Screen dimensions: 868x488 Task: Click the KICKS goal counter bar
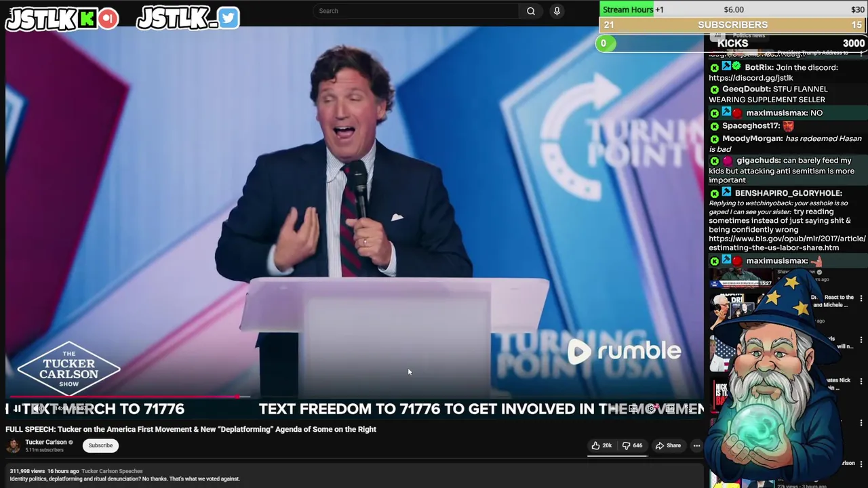point(733,43)
